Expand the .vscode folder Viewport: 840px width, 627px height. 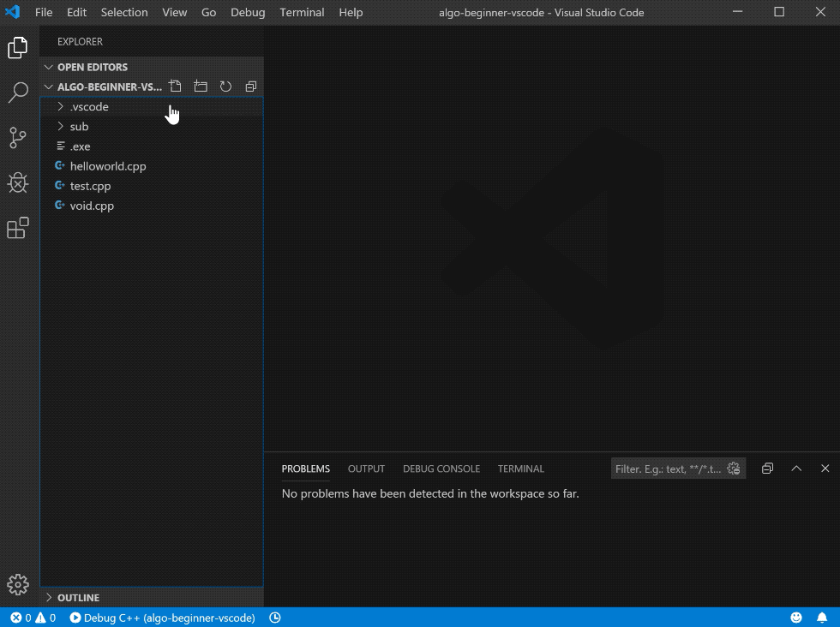pos(89,107)
